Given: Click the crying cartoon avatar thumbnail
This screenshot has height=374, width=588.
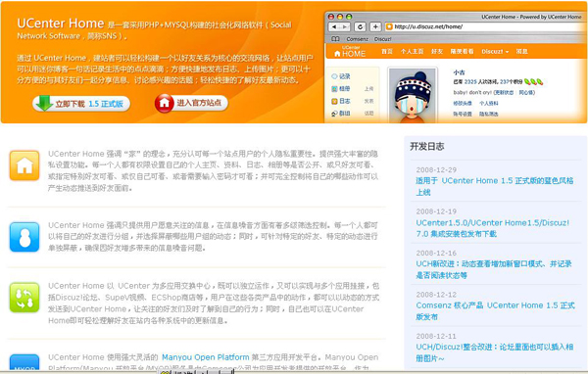Looking at the screenshot, I should [x=413, y=96].
